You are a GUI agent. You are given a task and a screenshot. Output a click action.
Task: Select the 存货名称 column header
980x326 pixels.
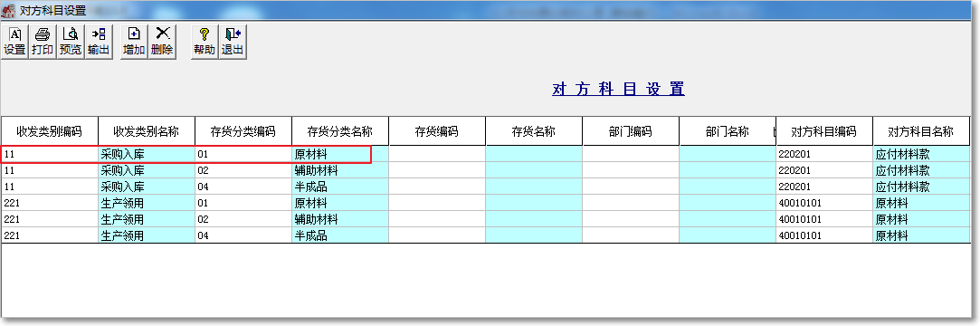[534, 131]
